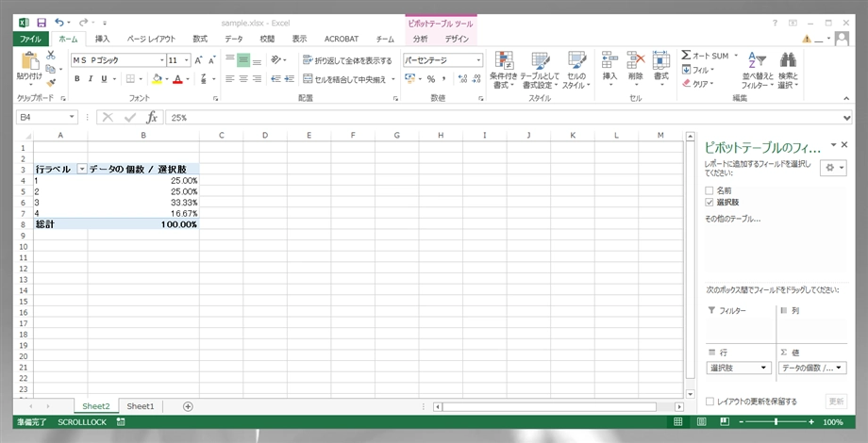Increase decimal places icon
This screenshot has height=443, width=868.
pos(464,79)
